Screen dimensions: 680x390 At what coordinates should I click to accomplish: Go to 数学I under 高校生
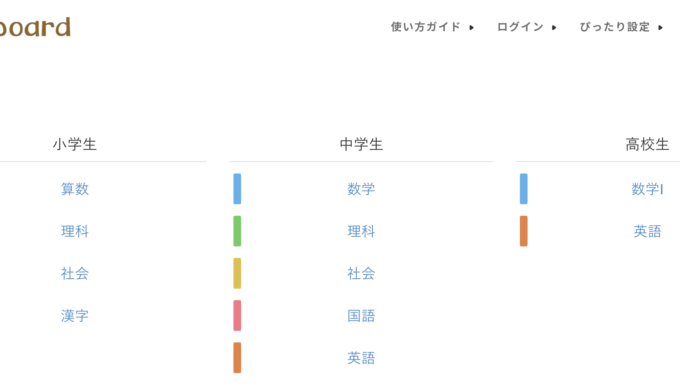tap(647, 189)
